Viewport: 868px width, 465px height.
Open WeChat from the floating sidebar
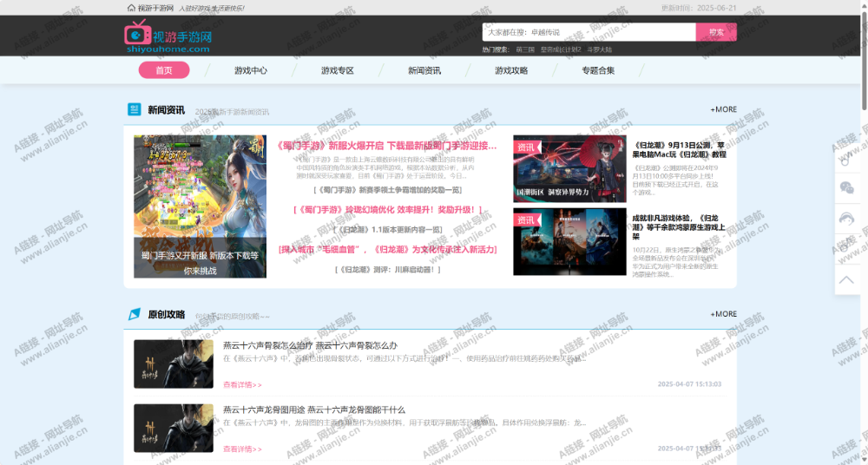point(847,187)
